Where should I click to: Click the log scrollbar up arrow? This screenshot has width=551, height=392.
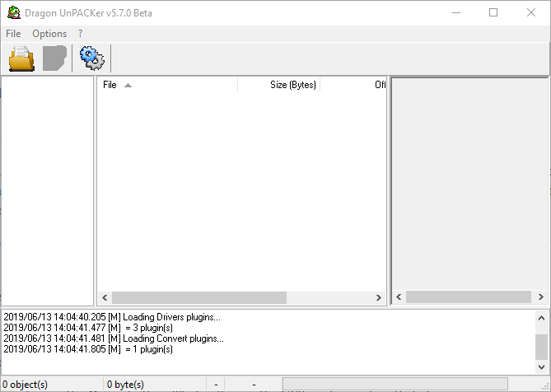pos(541,318)
